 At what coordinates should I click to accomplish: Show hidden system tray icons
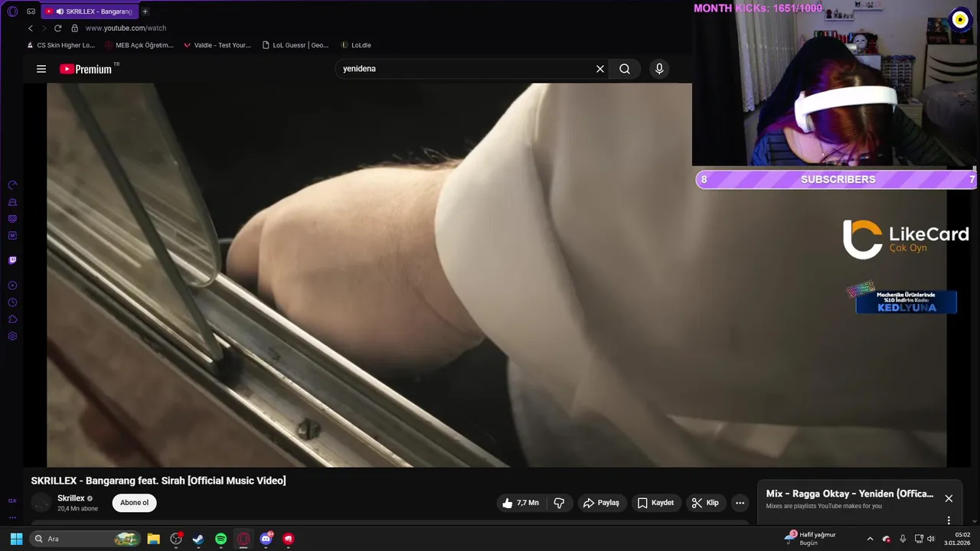click(x=870, y=539)
